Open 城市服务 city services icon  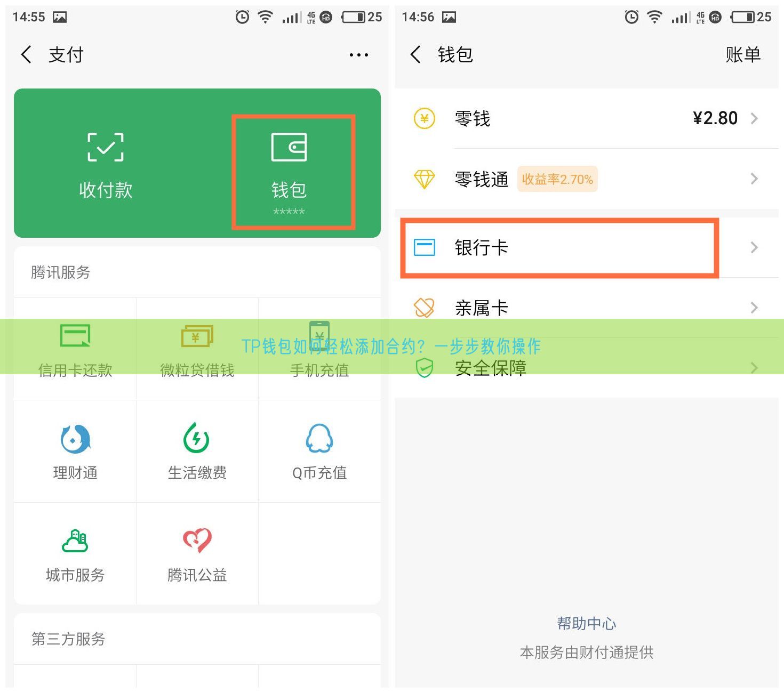(x=75, y=541)
